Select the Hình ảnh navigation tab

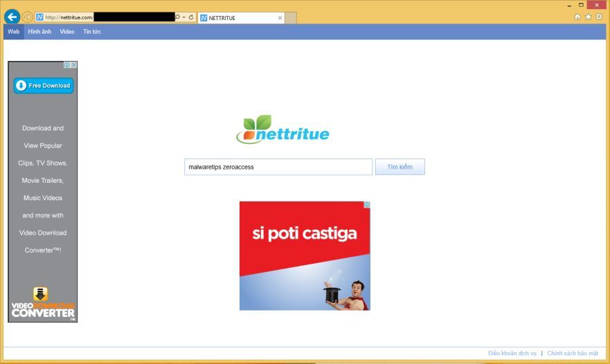click(x=39, y=32)
